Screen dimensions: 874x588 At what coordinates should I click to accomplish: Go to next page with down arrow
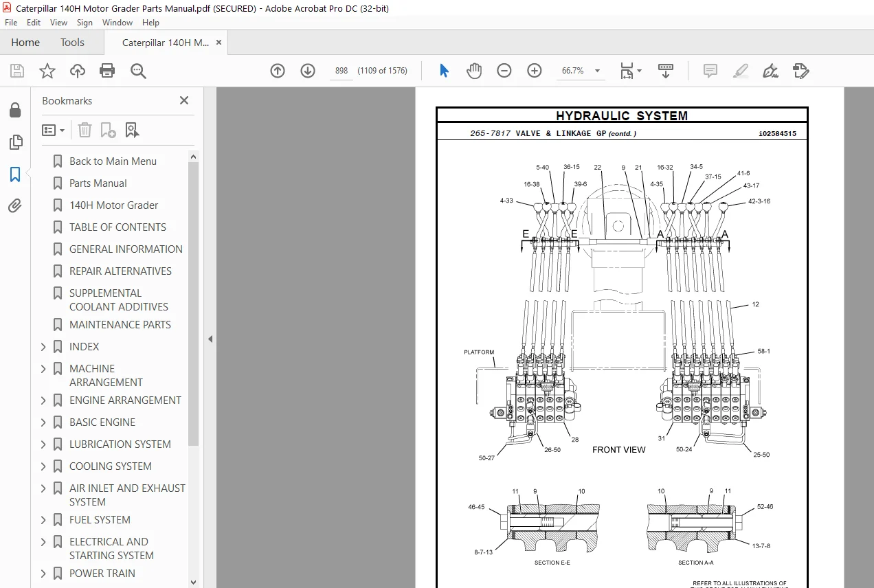[308, 71]
